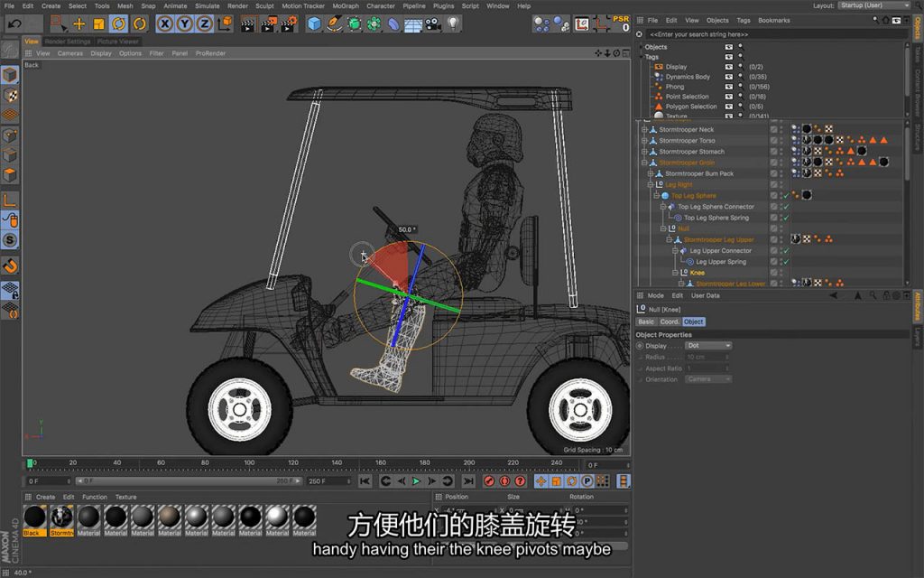Select the Coord. attributes tab
The image size is (924, 578).
(x=670, y=322)
